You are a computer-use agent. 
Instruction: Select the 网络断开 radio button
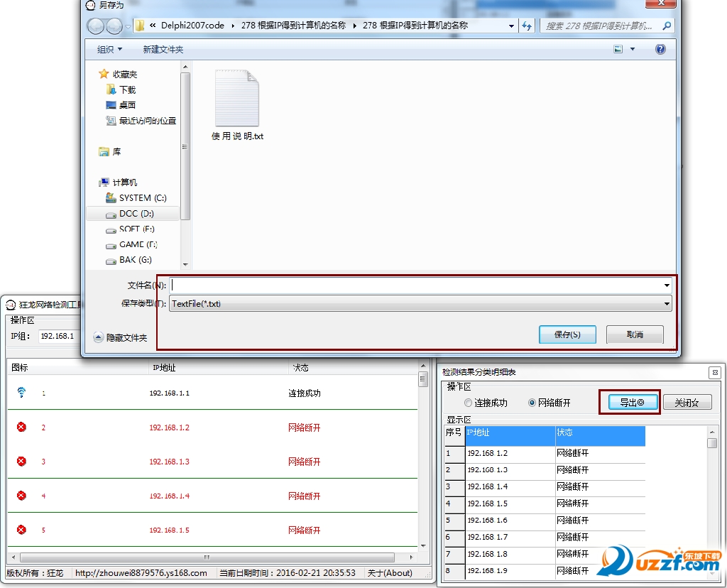pos(532,403)
